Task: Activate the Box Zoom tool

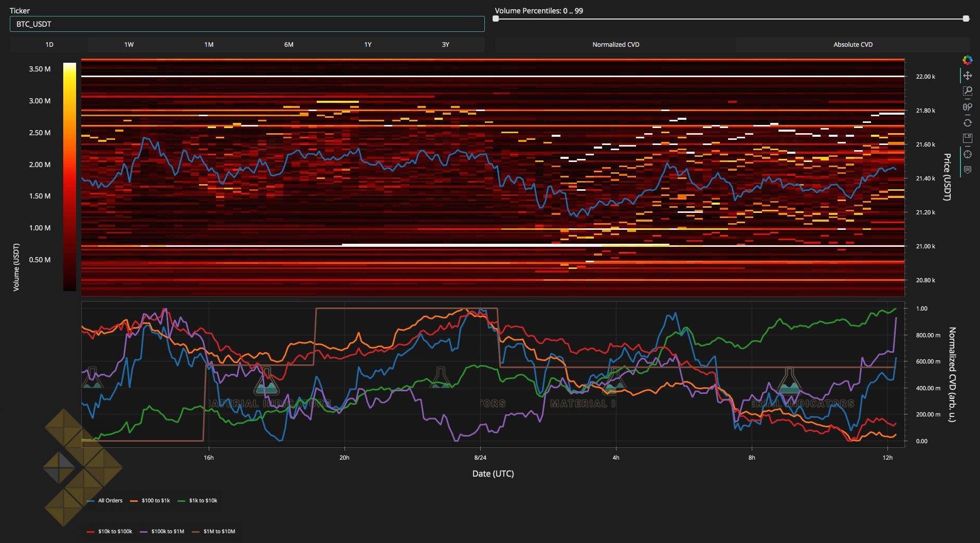Action: (x=967, y=92)
